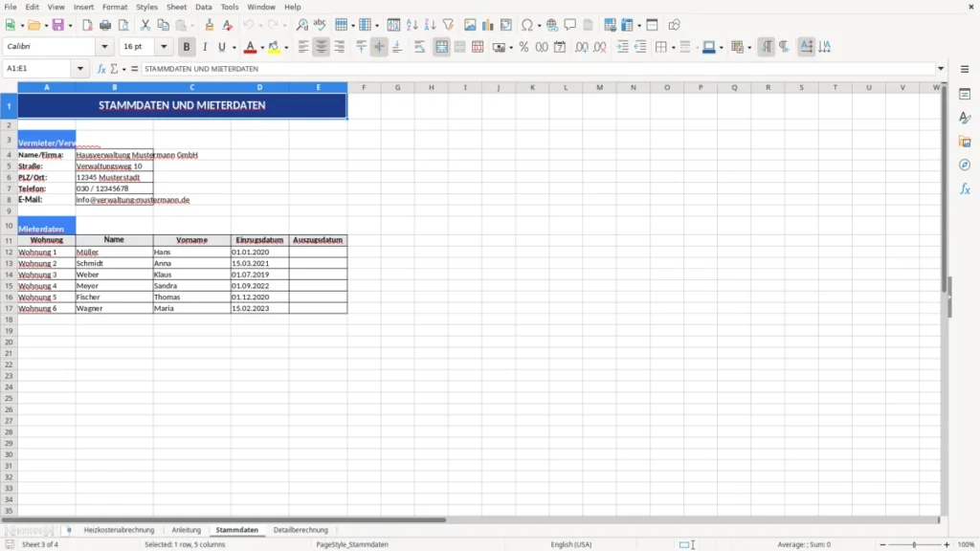
Task: Expand the Name Box dropdown
Action: pos(80,68)
